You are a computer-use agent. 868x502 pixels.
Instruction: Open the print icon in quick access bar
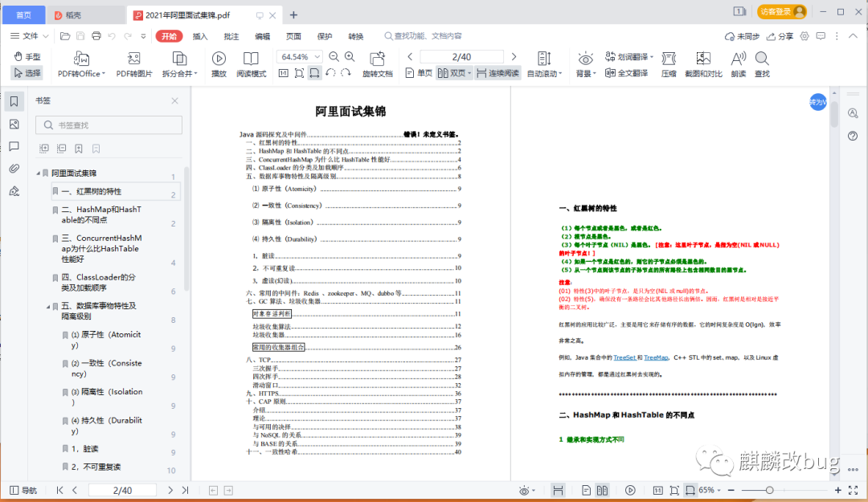[x=96, y=36]
